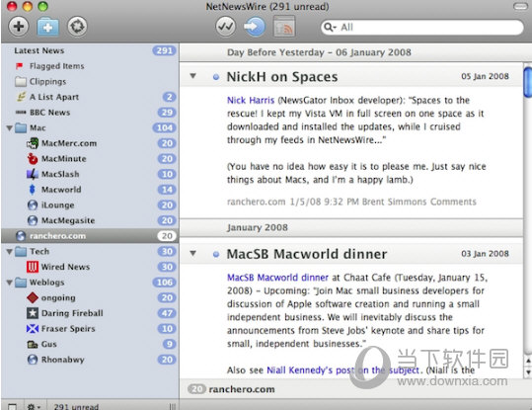Click the ranchero.com globe icon in sidebar

(21, 236)
